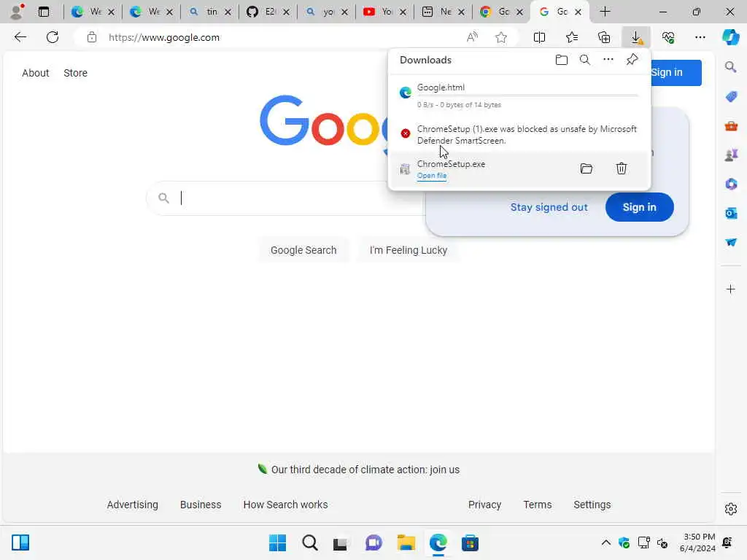Viewport: 747px width, 560px height.
Task: Open Windows Start button
Action: pos(277,542)
